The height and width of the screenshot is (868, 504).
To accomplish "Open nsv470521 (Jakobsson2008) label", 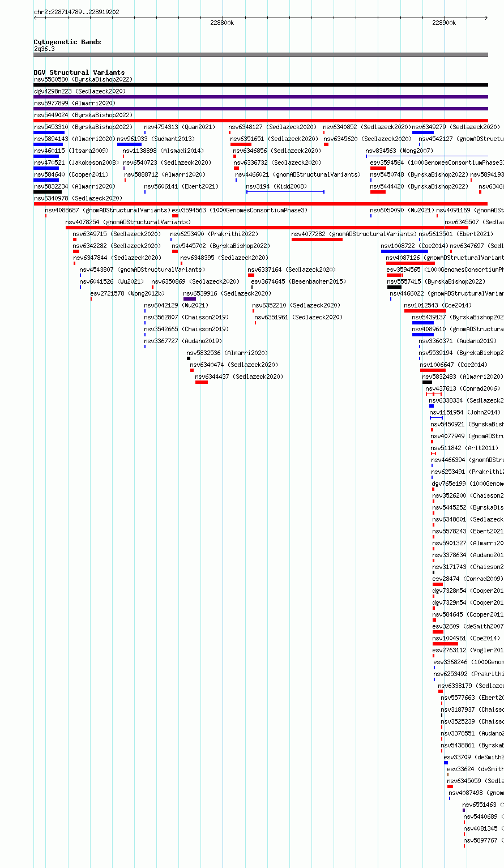I will [76, 163].
